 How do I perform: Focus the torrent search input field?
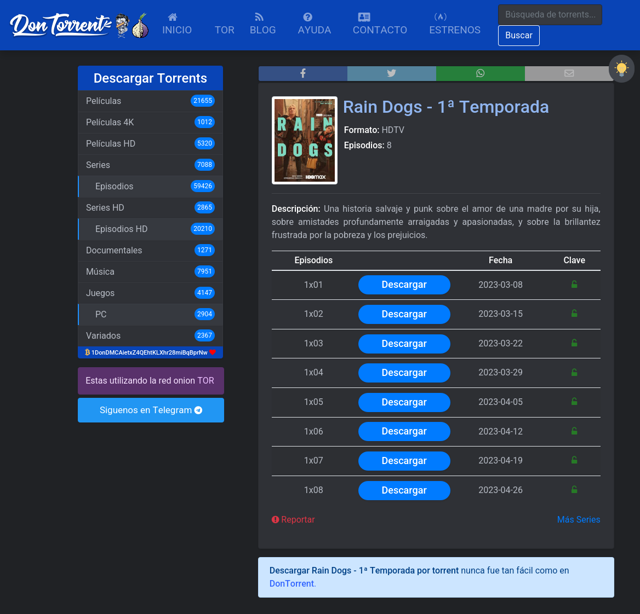(x=549, y=15)
